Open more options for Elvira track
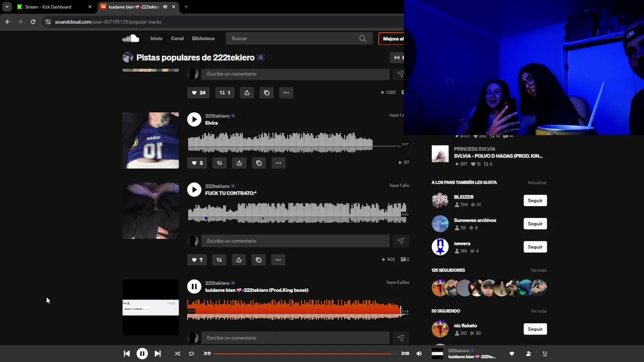This screenshot has width=644, height=362. tap(278, 163)
